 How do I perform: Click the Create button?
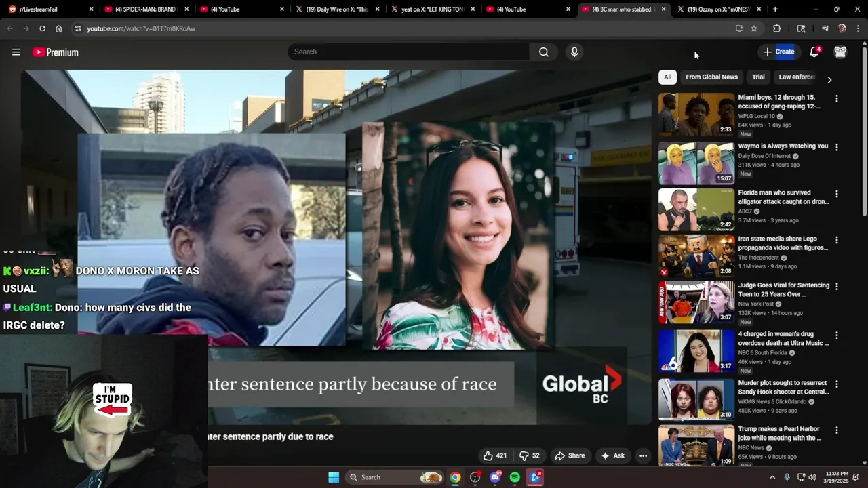click(778, 52)
